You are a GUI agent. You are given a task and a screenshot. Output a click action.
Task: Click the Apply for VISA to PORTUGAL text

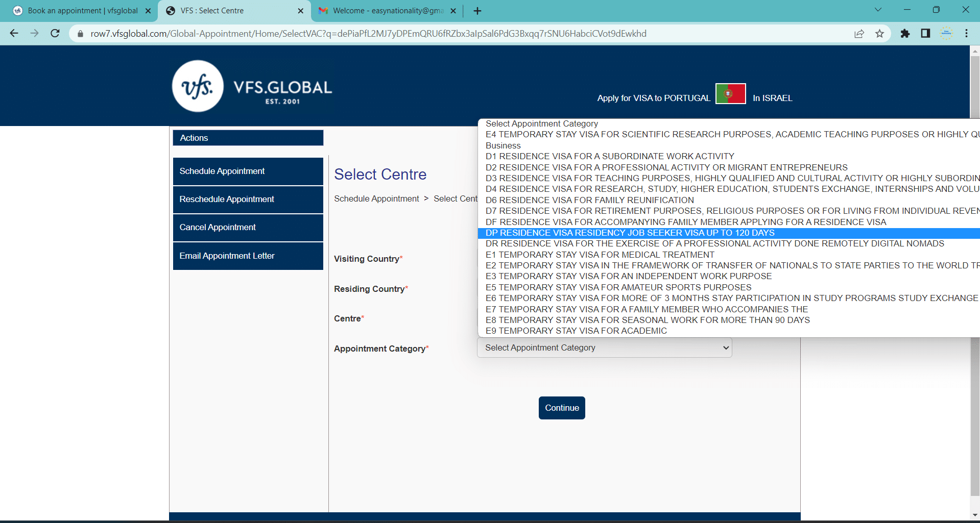point(654,98)
